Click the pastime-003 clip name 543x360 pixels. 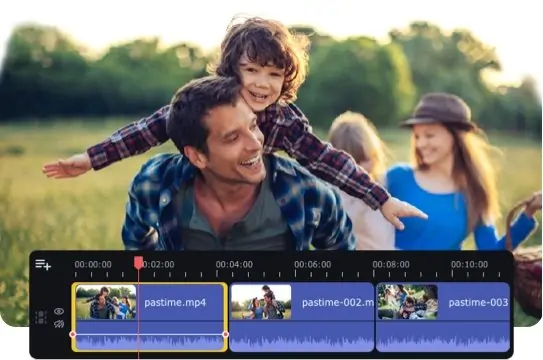(x=478, y=303)
